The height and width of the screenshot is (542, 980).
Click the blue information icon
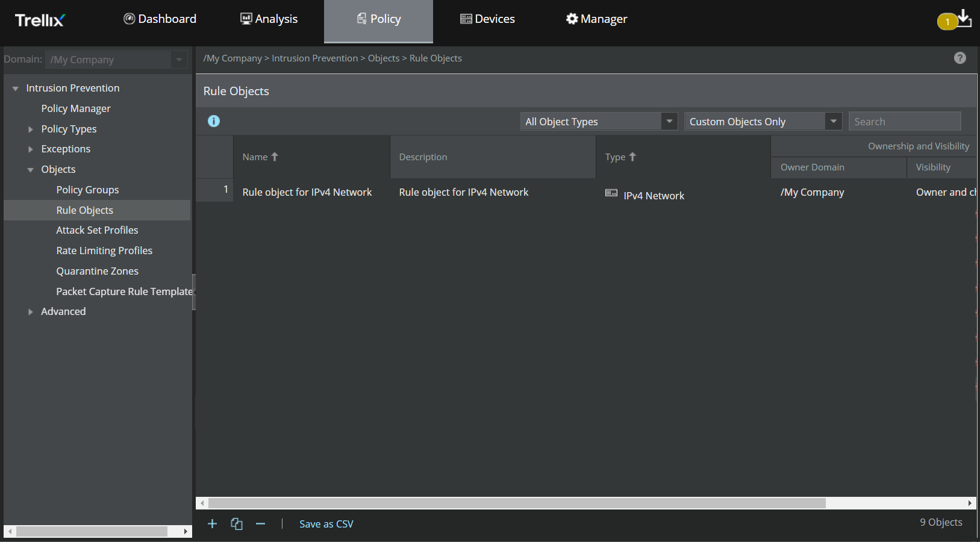[214, 121]
